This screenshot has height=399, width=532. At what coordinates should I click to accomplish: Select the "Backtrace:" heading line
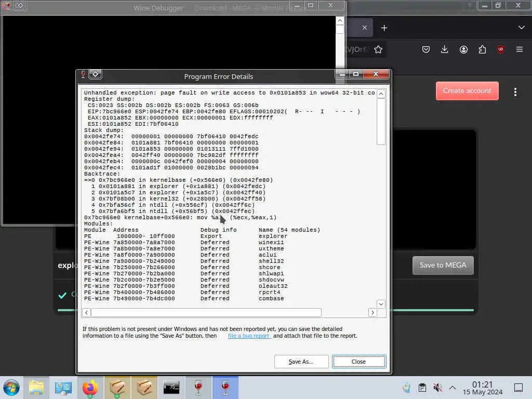coord(102,174)
